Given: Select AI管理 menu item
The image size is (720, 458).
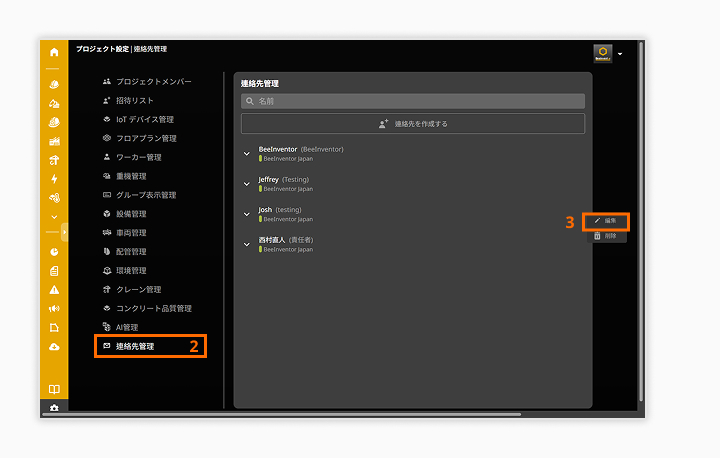Looking at the screenshot, I should click(x=120, y=327).
